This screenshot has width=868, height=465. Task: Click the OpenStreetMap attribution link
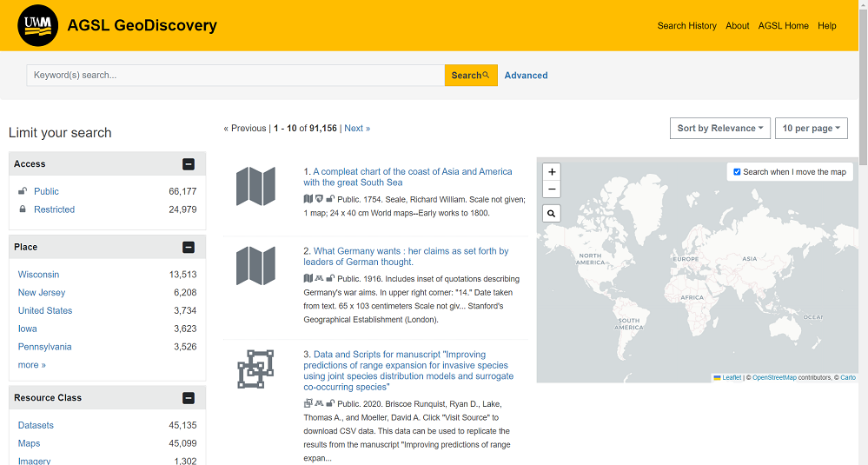[774, 377]
